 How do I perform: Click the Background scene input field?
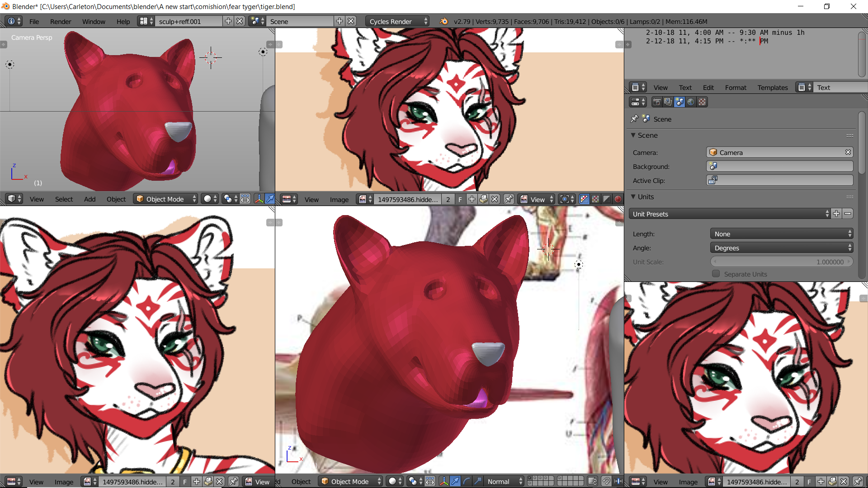(780, 166)
